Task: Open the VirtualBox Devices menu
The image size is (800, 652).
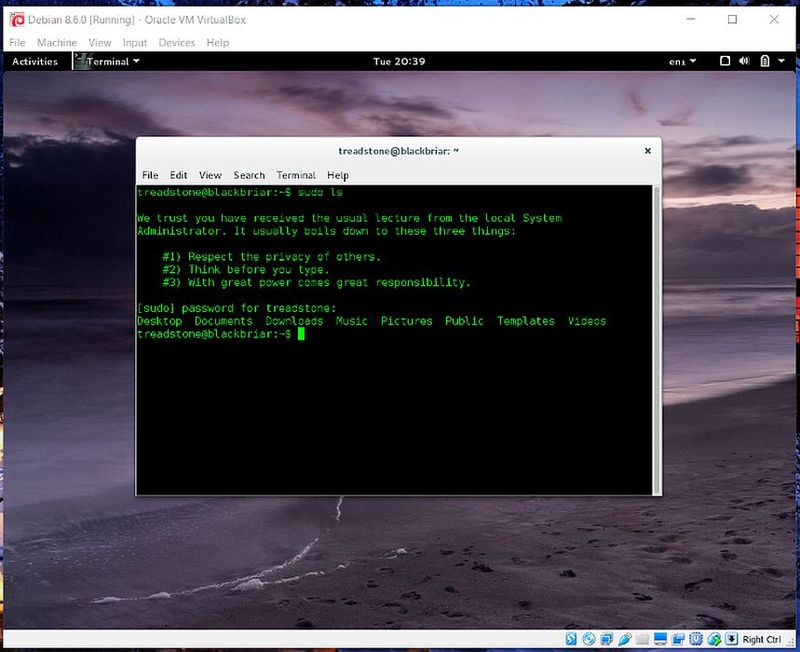Action: coord(177,43)
